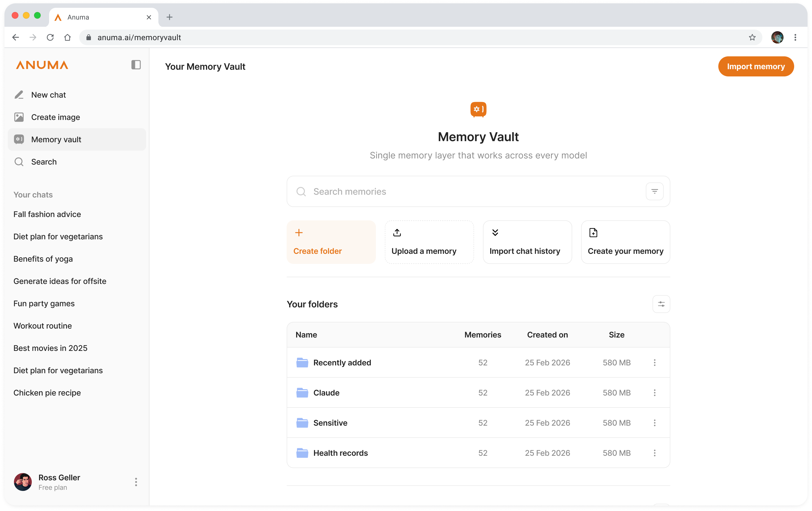Select Memory vault in sidebar
The height and width of the screenshot is (511, 812).
(x=56, y=139)
